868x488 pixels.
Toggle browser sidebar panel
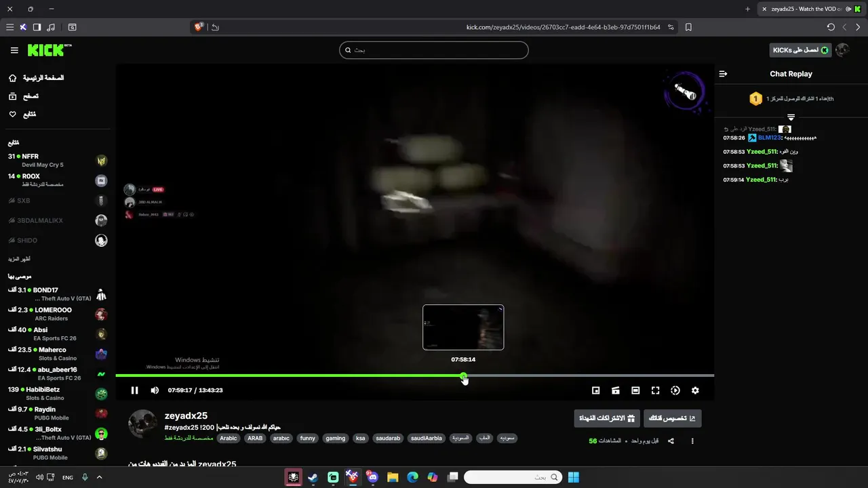pyautogui.click(x=37, y=27)
